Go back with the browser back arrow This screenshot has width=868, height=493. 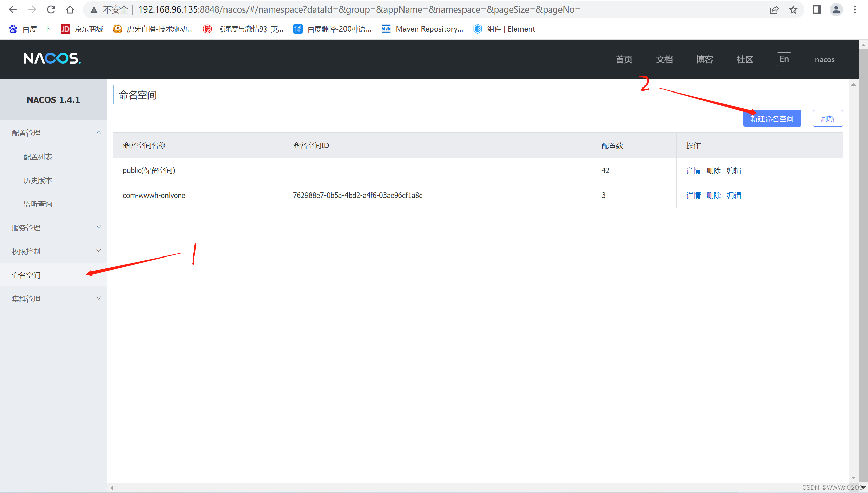point(13,9)
